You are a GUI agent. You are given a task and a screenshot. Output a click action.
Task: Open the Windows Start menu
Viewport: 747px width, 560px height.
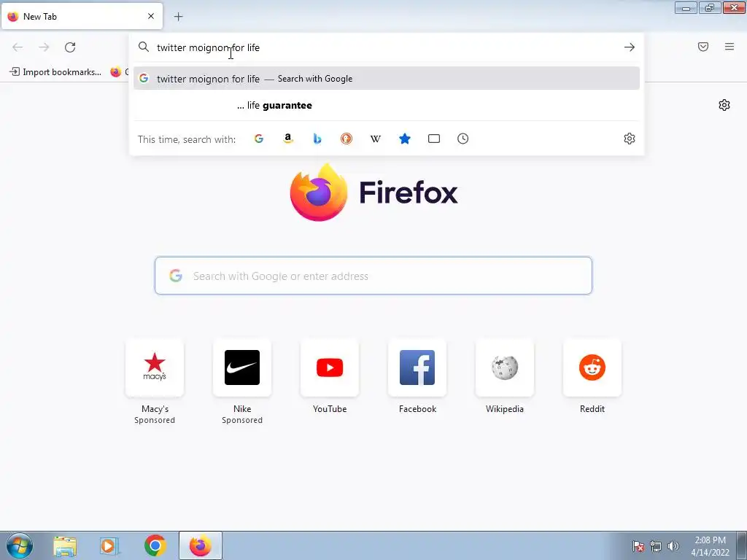point(20,545)
